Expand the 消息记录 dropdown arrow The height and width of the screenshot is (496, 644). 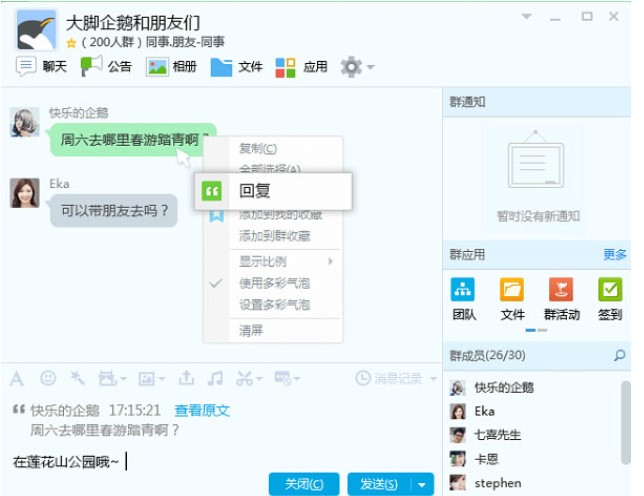click(433, 378)
